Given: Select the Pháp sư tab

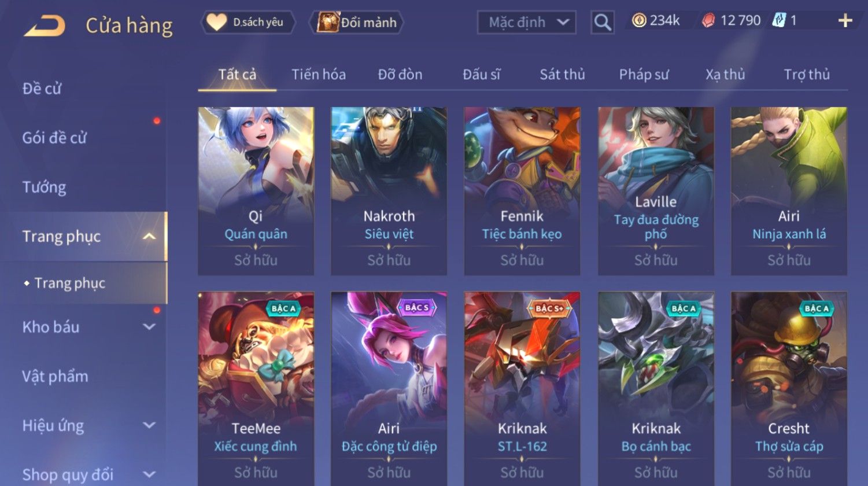Looking at the screenshot, I should 644,75.
